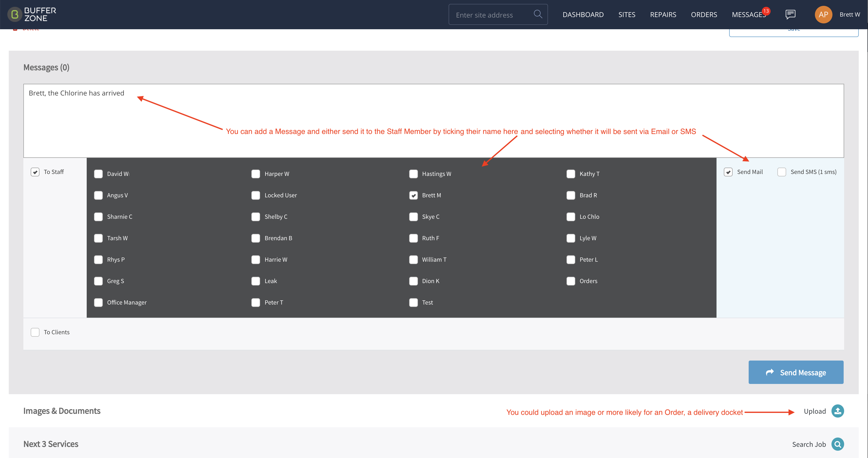Tick the Lyle W checkbox
Image resolution: width=868 pixels, height=458 pixels.
click(x=570, y=238)
